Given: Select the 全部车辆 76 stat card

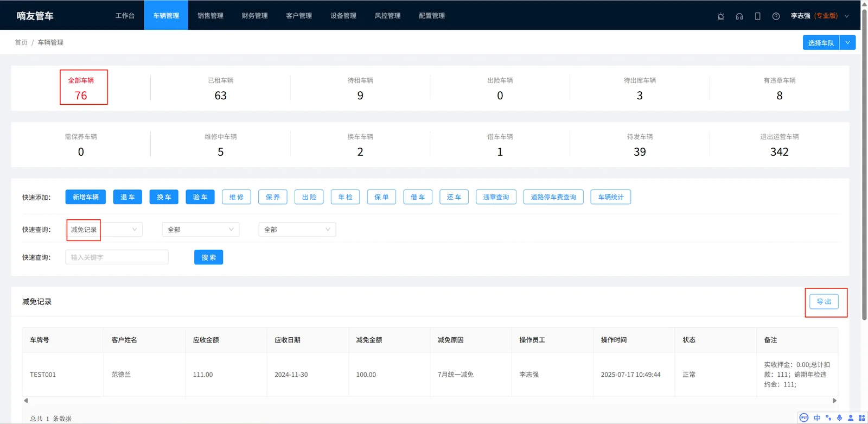Looking at the screenshot, I should click(81, 88).
